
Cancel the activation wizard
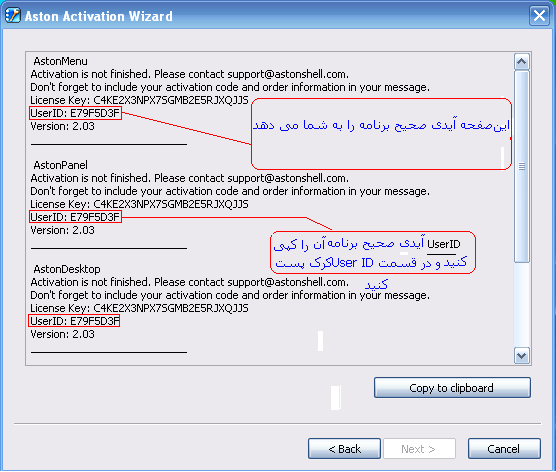pyautogui.click(x=504, y=449)
